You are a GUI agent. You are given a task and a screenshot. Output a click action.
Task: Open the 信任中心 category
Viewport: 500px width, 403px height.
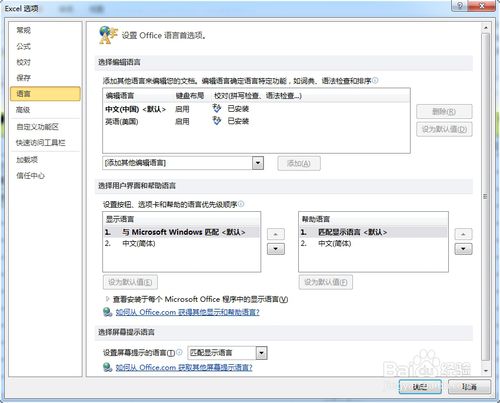(x=30, y=175)
